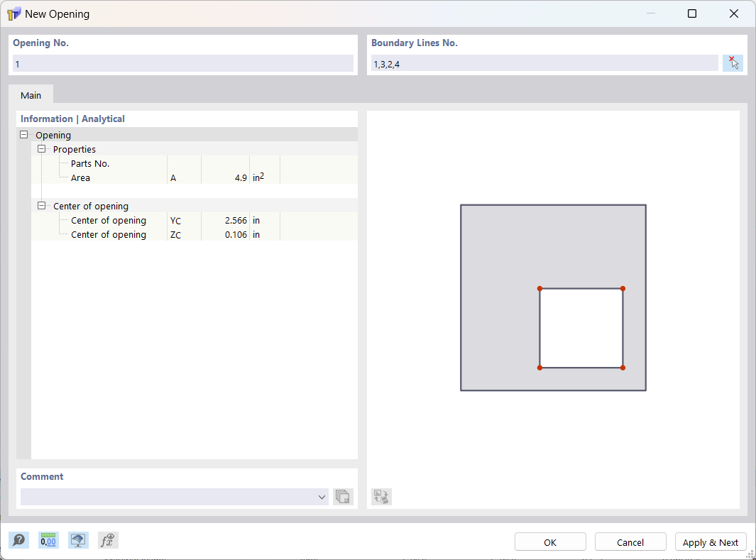
Task: Open the help comment bubble icon
Action: tap(18, 540)
